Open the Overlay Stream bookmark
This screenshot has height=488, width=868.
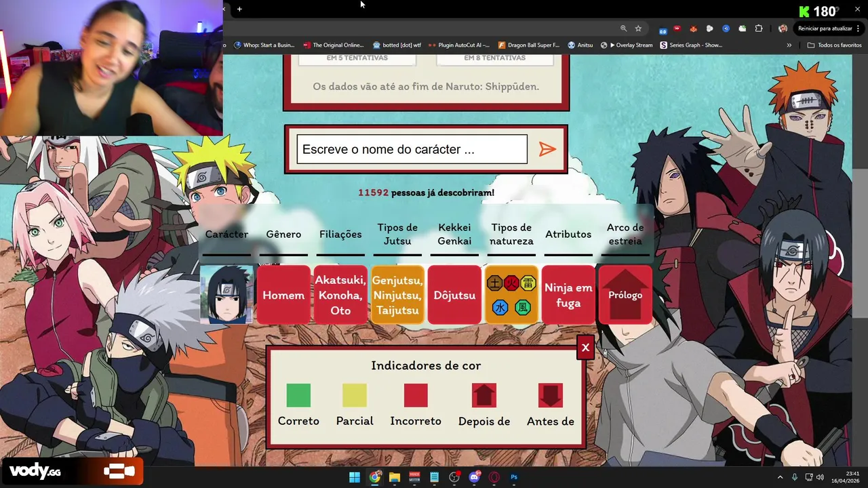pos(627,45)
